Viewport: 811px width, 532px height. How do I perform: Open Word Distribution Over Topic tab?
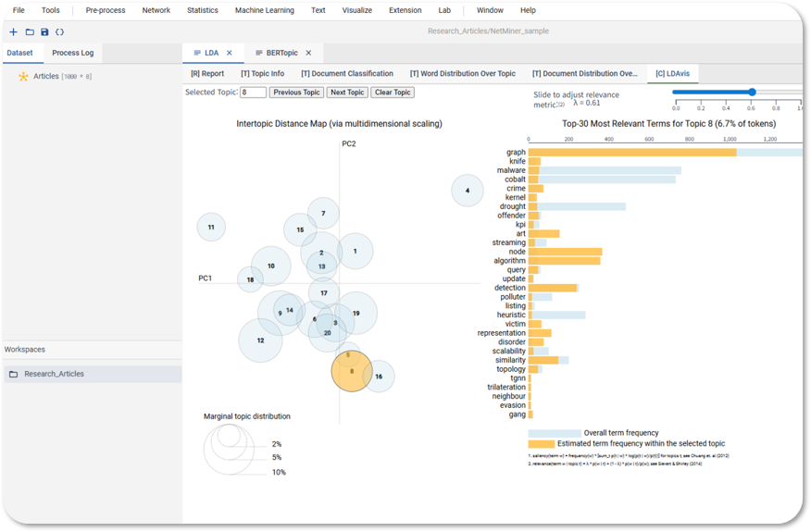tap(463, 73)
